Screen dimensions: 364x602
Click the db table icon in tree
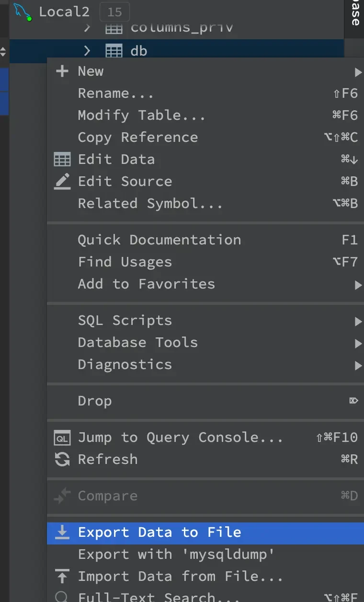114,51
